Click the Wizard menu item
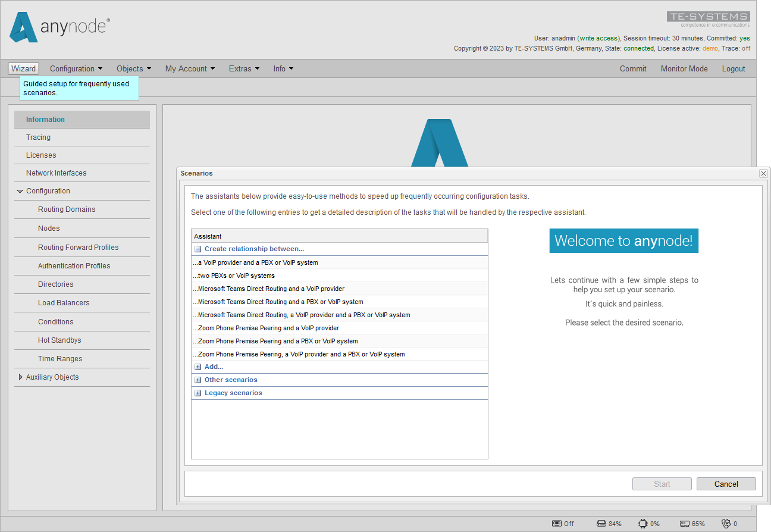Viewport: 771px width, 532px height. (x=24, y=68)
